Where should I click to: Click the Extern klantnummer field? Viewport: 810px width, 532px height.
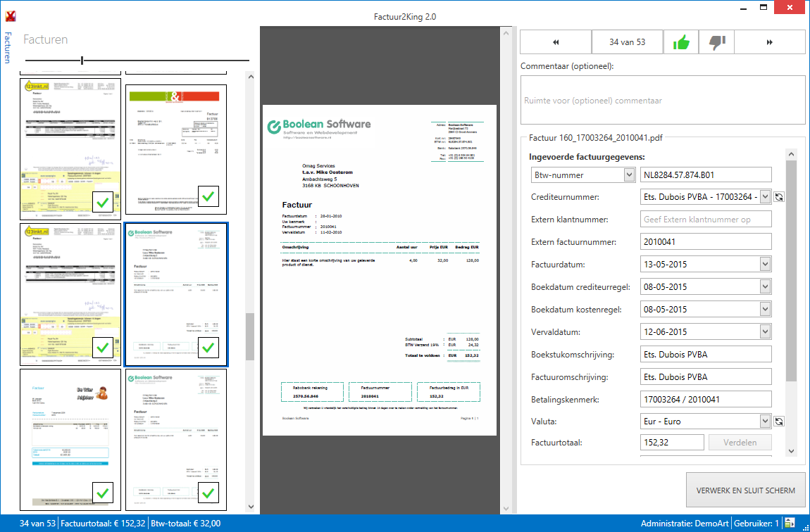tap(706, 220)
